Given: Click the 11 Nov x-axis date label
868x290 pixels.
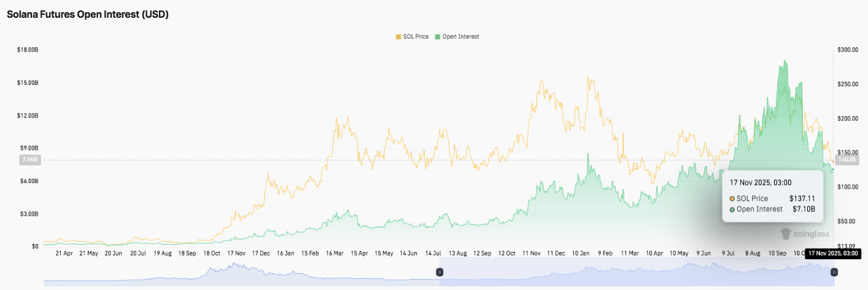Looking at the screenshot, I should pyautogui.click(x=531, y=253).
